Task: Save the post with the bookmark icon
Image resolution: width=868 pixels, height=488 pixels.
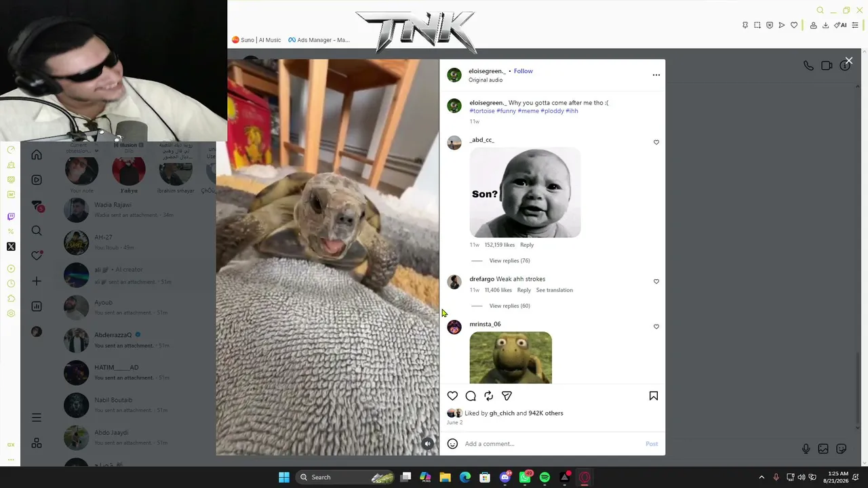Action: tap(654, 396)
